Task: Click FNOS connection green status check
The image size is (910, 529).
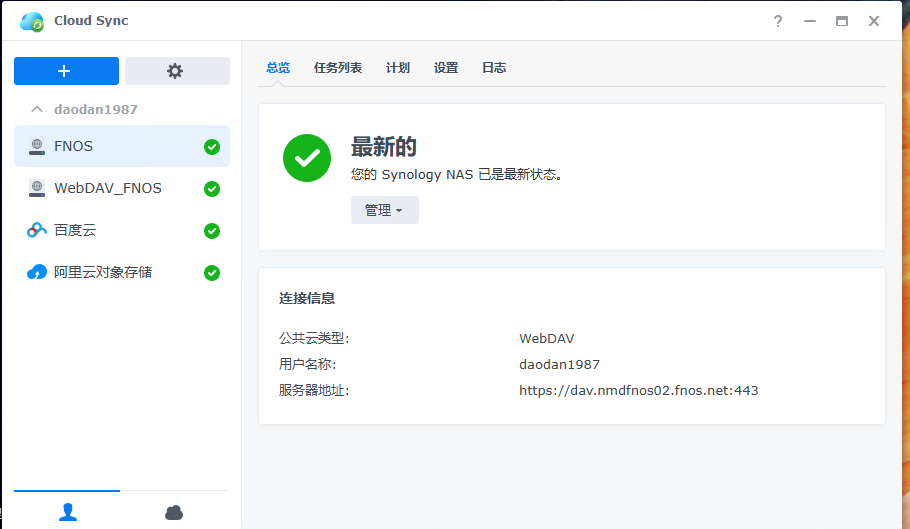Action: click(x=212, y=147)
